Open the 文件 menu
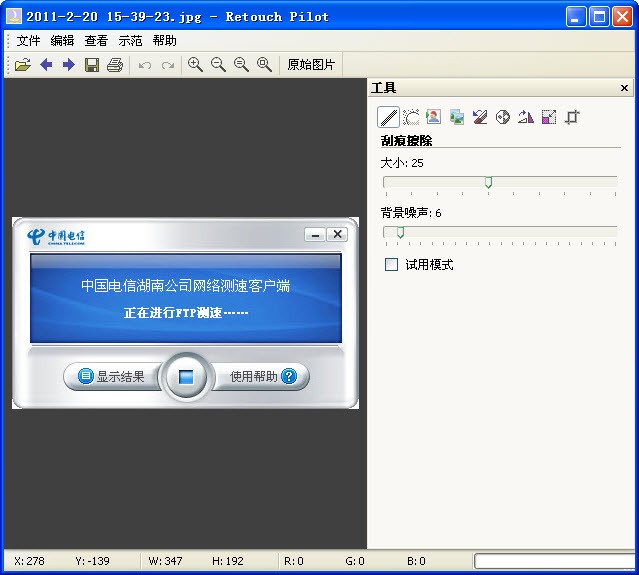The height and width of the screenshot is (575, 639). coord(29,41)
